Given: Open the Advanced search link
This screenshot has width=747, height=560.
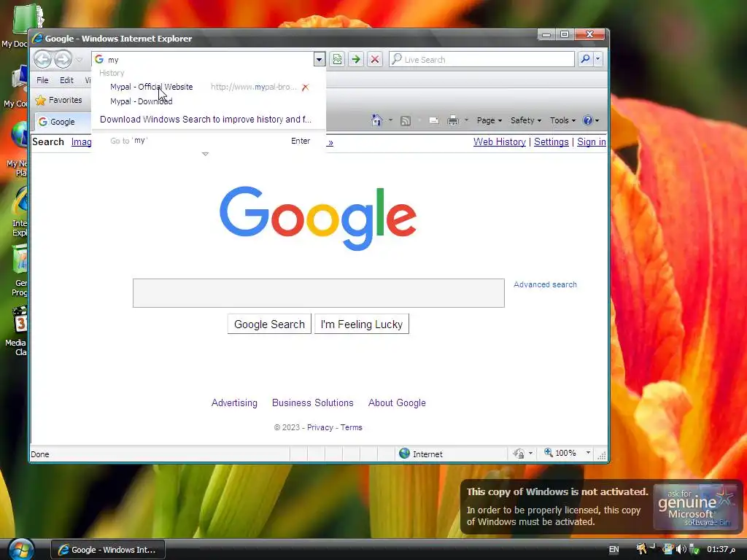Looking at the screenshot, I should (x=545, y=284).
